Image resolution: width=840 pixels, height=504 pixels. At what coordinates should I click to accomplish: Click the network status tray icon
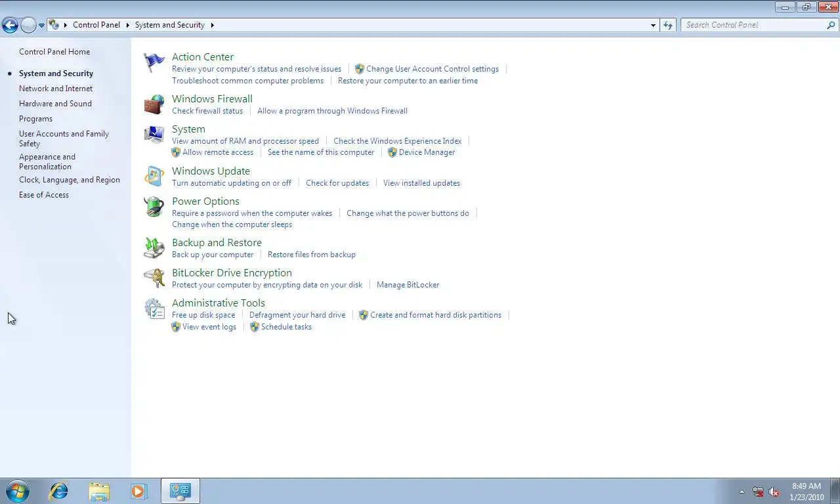[758, 492]
